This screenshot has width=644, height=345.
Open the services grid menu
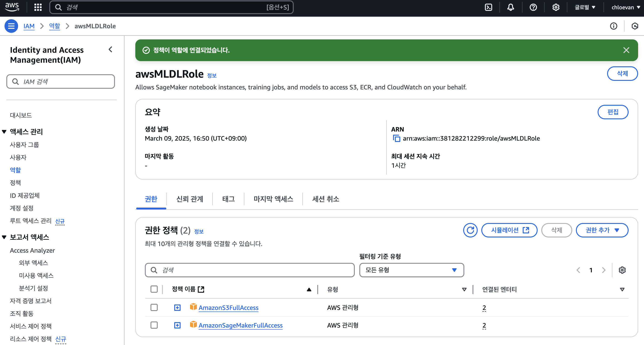[x=38, y=7]
